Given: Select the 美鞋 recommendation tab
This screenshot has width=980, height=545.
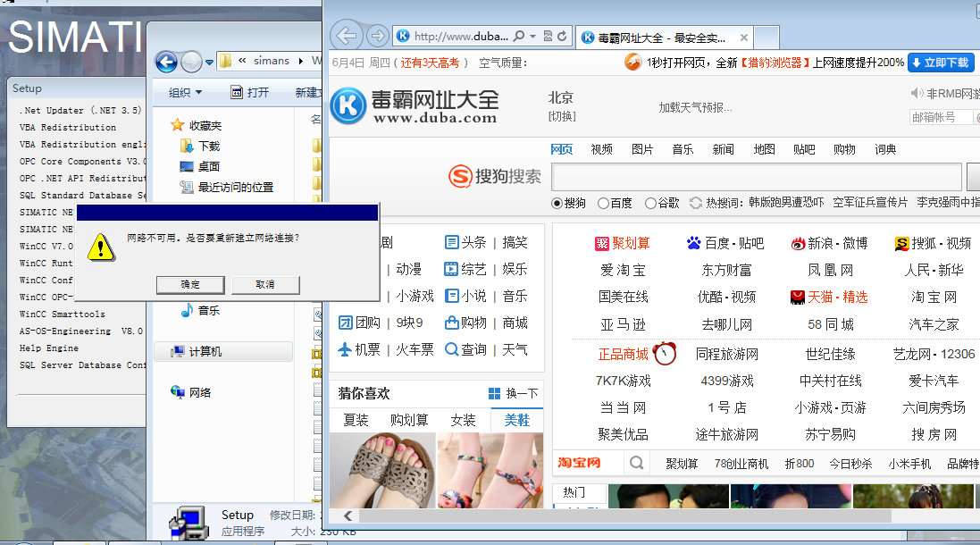Looking at the screenshot, I should coord(517,420).
